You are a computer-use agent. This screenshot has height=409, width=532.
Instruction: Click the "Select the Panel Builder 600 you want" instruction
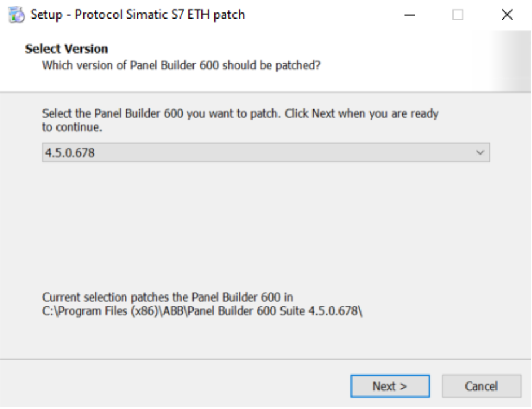pyautogui.click(x=240, y=113)
